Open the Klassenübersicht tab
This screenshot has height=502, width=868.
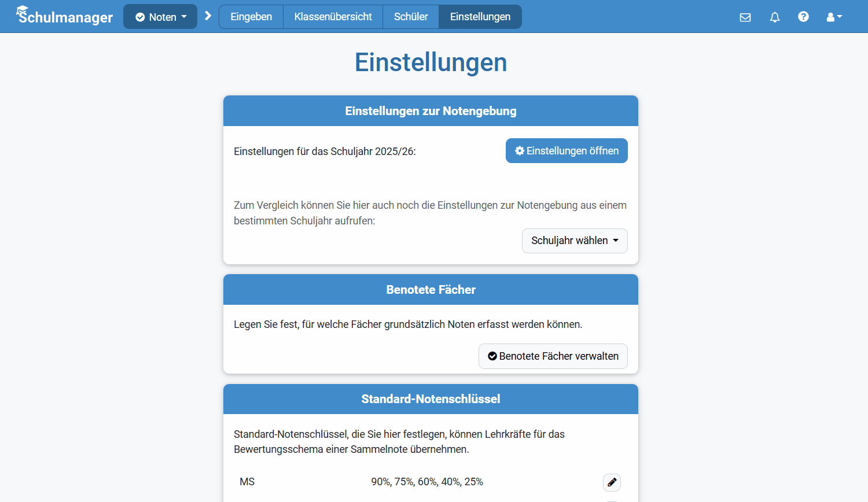pos(332,17)
